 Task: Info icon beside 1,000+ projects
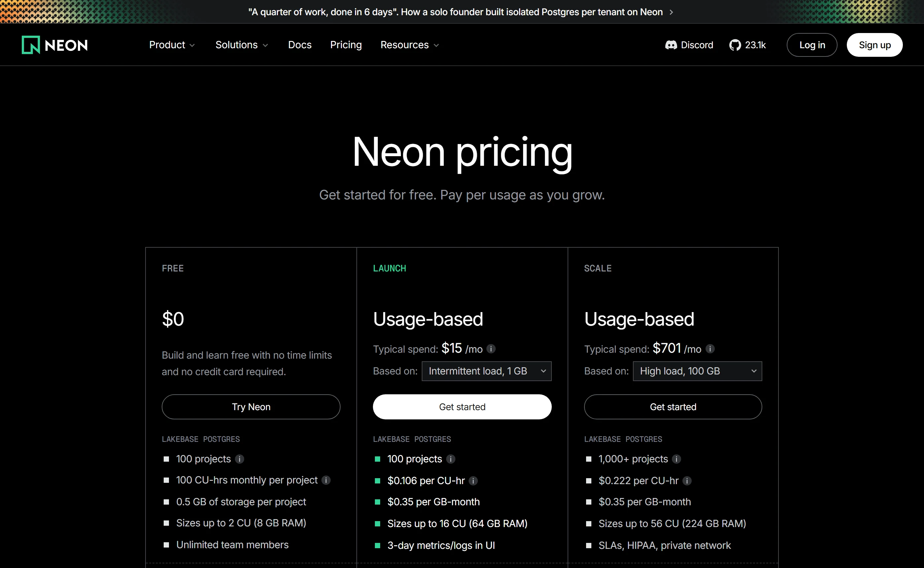coord(676,459)
